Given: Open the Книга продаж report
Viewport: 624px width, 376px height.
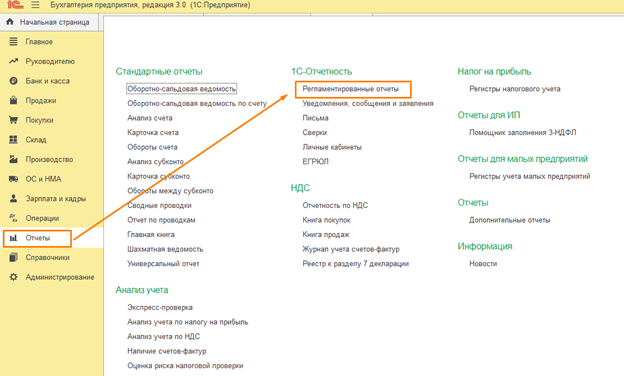Looking at the screenshot, I should coord(326,235).
